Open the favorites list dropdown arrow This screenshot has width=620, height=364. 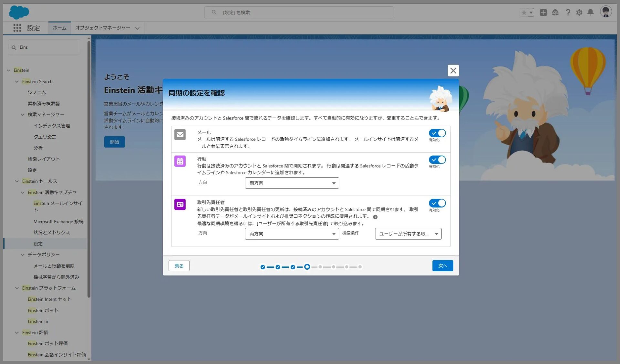click(x=531, y=13)
